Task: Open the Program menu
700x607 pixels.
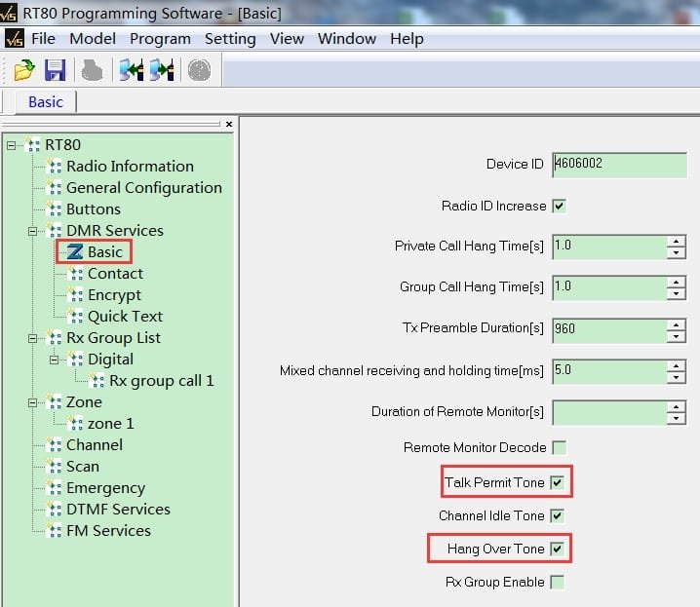Action: coord(160,39)
